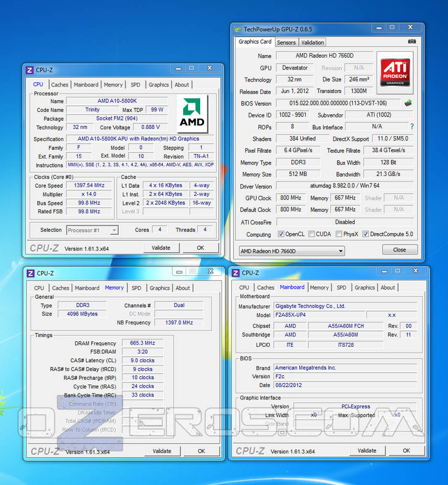
Task: Take a screenshot with GPU-Z camera icon
Action: point(412,41)
